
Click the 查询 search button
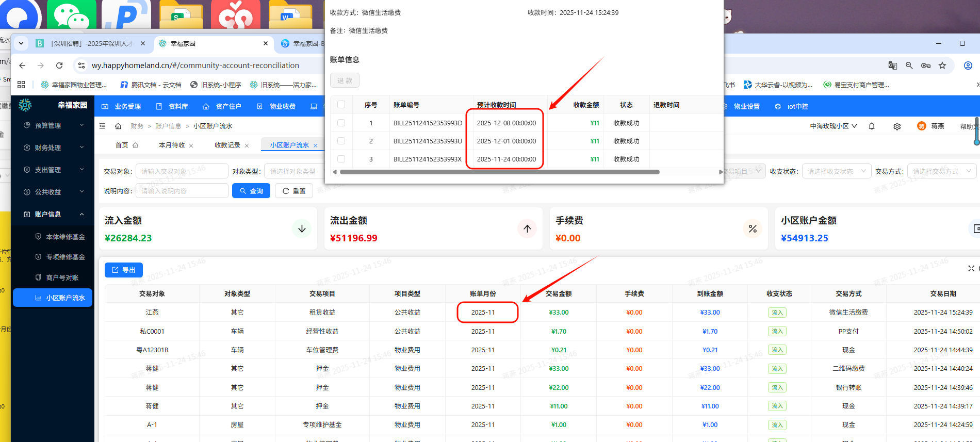[x=251, y=191]
